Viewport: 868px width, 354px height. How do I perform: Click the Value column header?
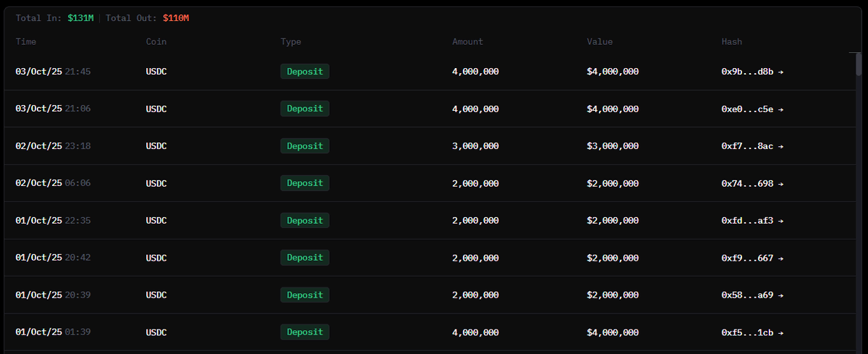pyautogui.click(x=600, y=42)
